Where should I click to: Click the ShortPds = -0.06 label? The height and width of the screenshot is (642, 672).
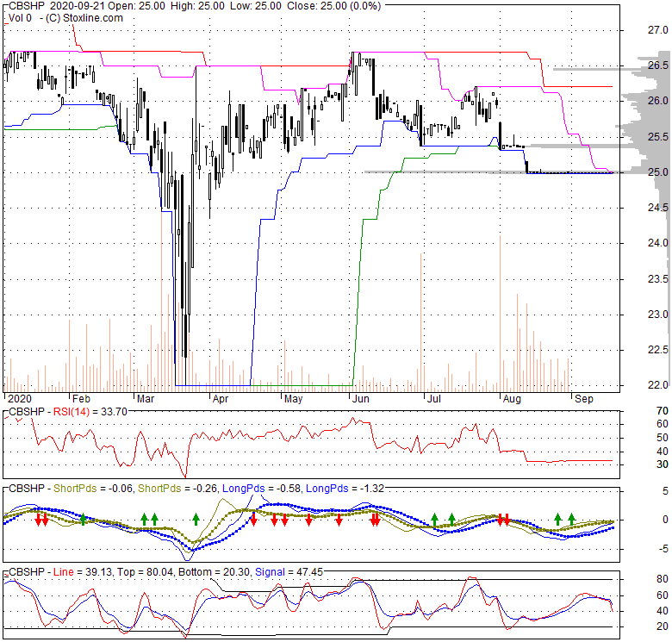[92, 489]
